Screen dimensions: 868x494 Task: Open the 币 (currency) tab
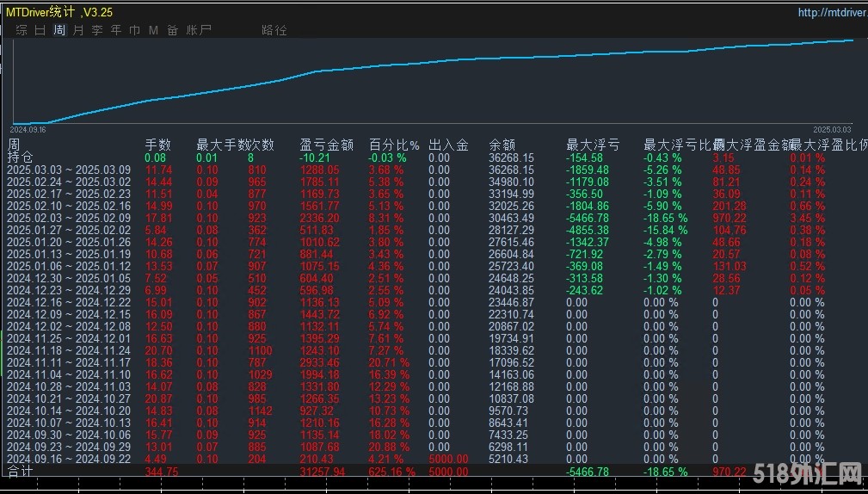click(x=134, y=30)
